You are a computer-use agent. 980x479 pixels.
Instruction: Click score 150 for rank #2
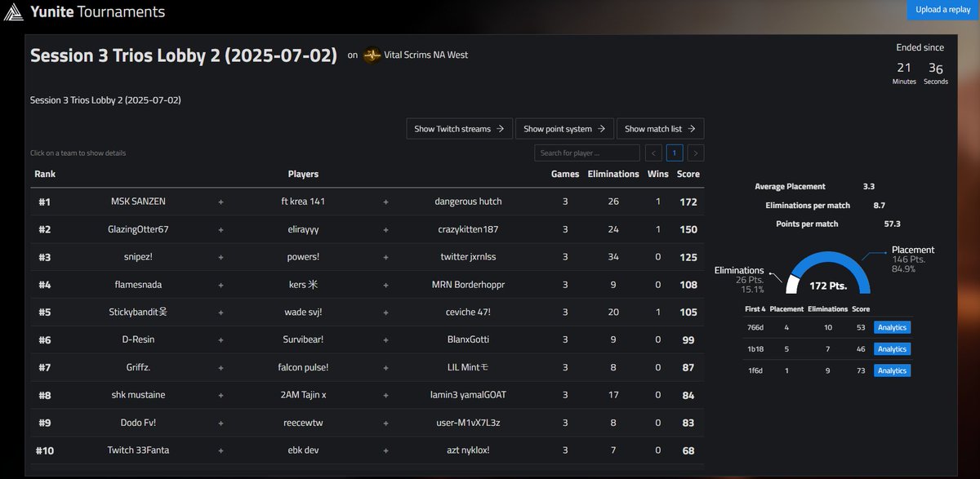(x=688, y=229)
